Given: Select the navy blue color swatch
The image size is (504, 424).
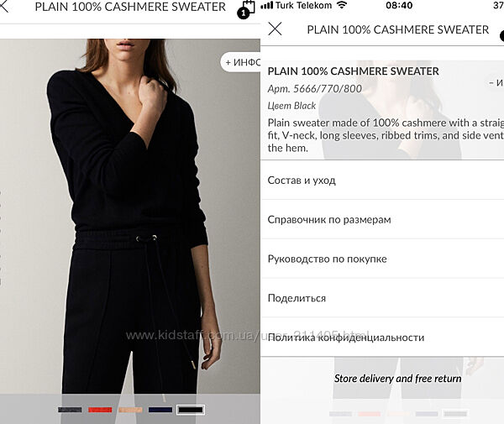Looking at the screenshot, I should coord(160,410).
